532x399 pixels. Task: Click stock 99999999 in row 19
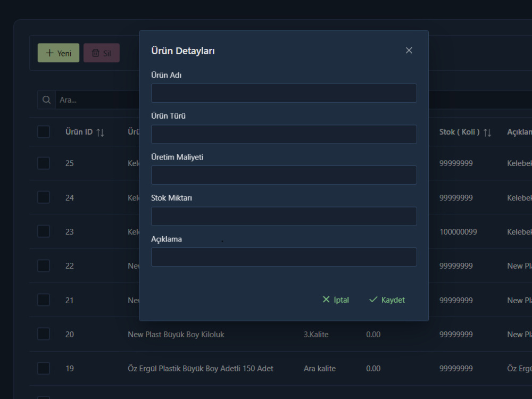(x=456, y=369)
